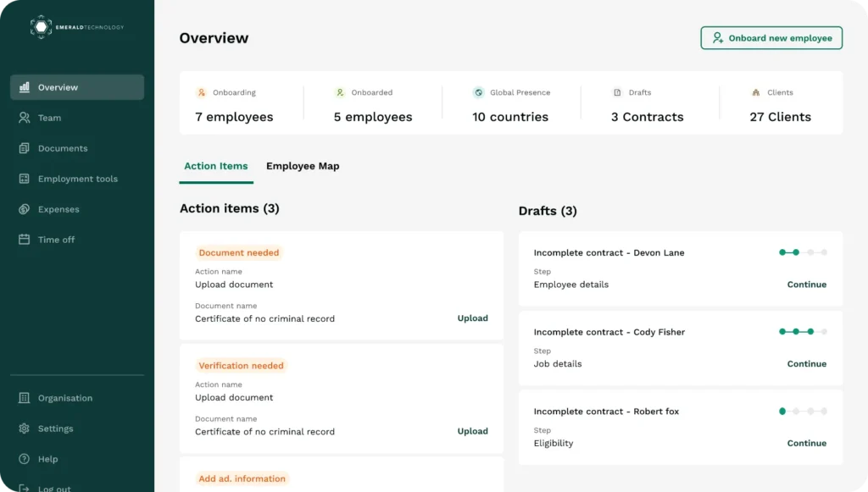
Task: Click the Employment tools icon
Action: 25,179
